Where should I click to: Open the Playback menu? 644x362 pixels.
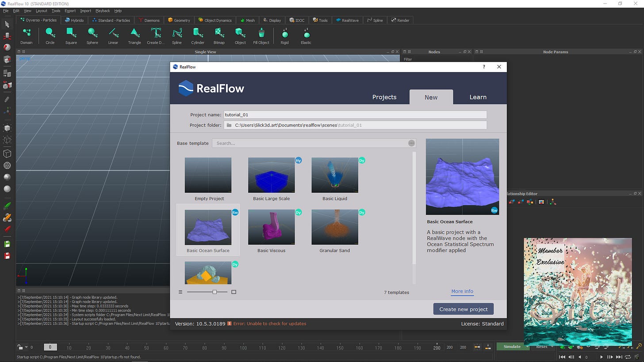103,11
